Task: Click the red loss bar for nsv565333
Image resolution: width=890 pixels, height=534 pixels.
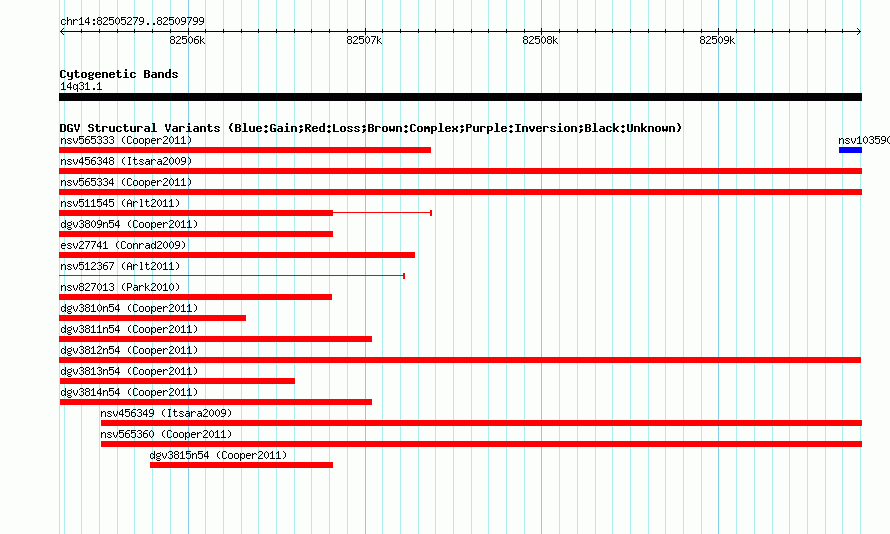Action: click(x=245, y=150)
